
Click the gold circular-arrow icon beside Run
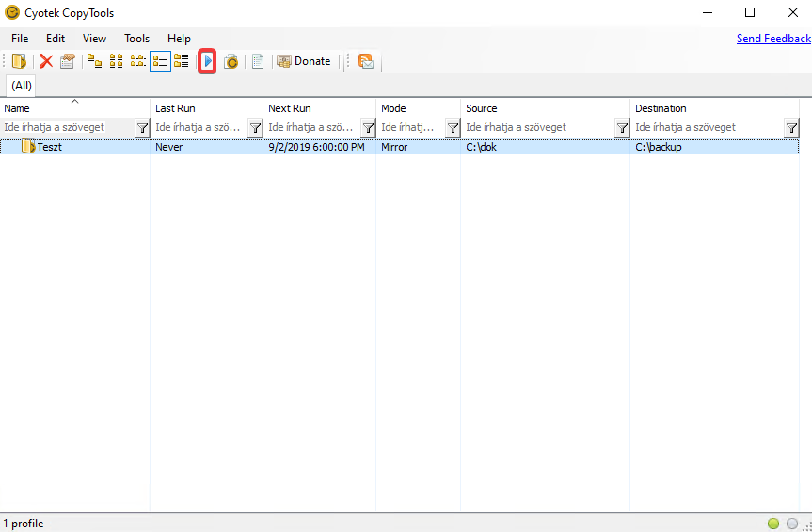tap(231, 61)
